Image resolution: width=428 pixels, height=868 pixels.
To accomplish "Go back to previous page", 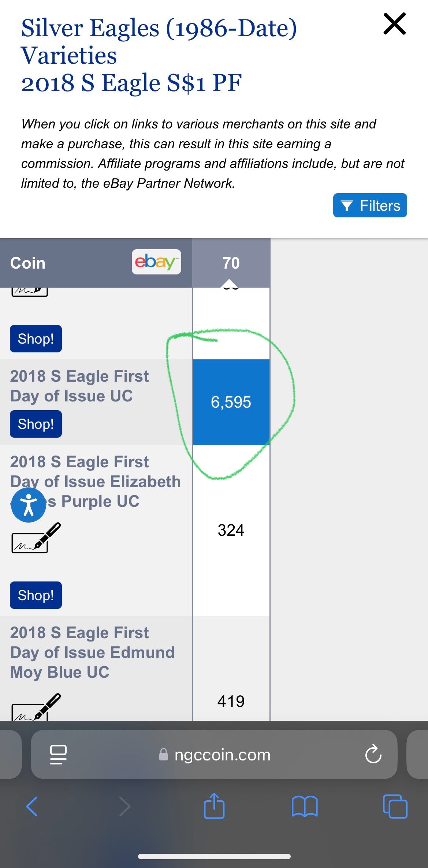I will click(32, 806).
